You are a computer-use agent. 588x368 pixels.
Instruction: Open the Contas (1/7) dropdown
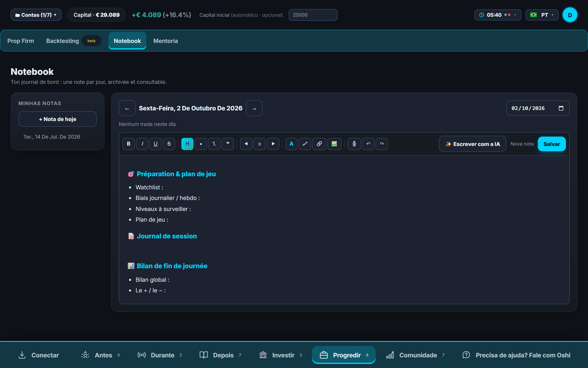(36, 15)
